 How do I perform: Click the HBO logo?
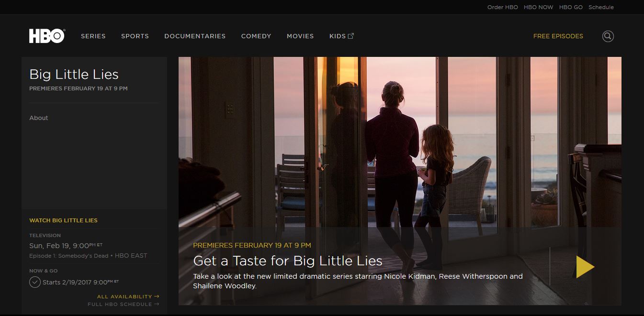(47, 36)
